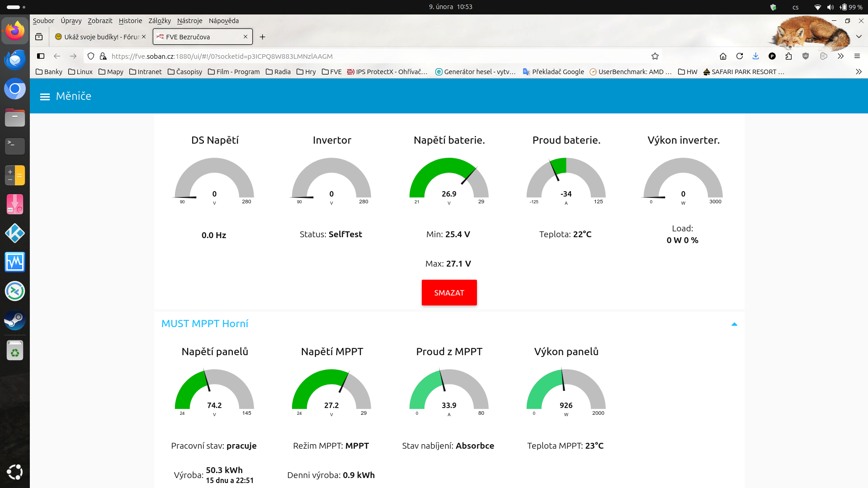
Task: Open the Záložky menu
Action: [x=160, y=21]
